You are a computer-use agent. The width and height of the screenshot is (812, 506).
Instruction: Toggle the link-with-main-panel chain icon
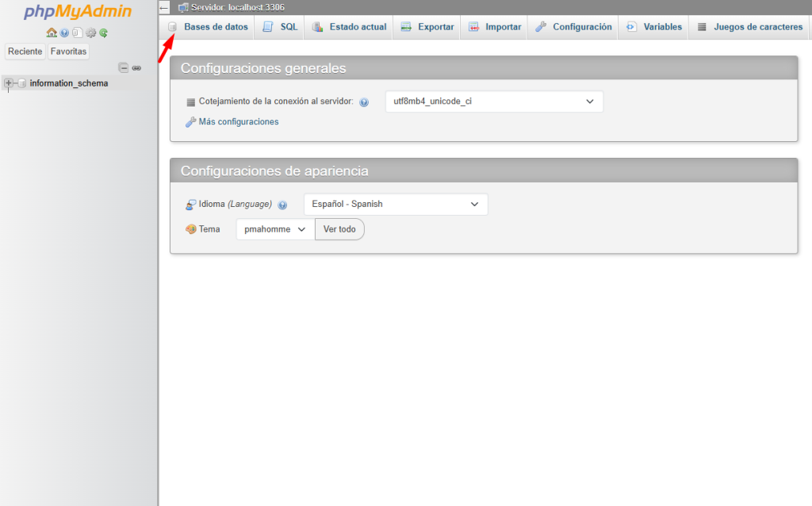(x=136, y=67)
